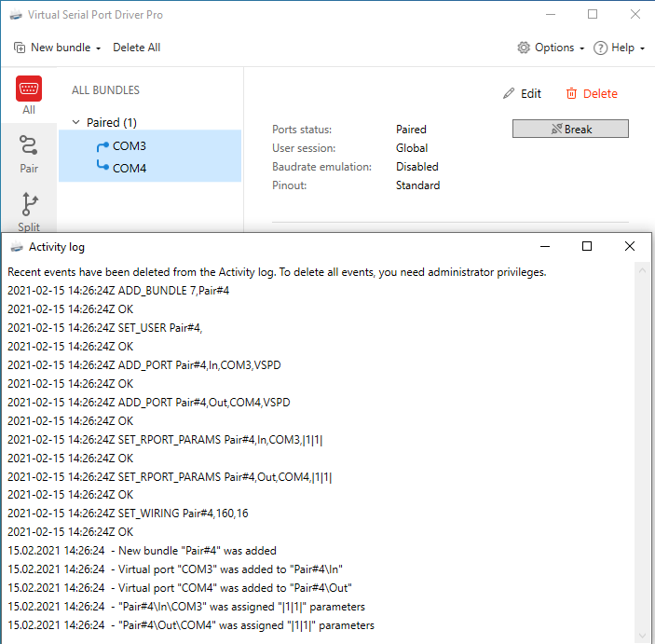Click the Ports status value 'Paired'
655x644 pixels.
411,130
